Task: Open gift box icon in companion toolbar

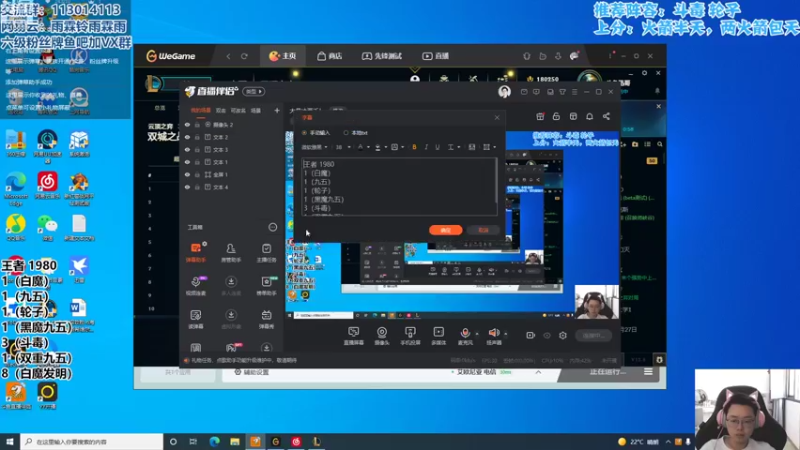Action: pyautogui.click(x=540, y=116)
